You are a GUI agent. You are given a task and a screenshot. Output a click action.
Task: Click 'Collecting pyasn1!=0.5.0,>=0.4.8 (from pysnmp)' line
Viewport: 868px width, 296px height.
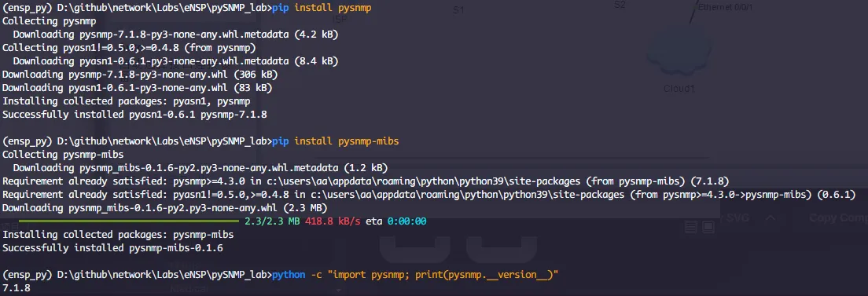click(129, 48)
